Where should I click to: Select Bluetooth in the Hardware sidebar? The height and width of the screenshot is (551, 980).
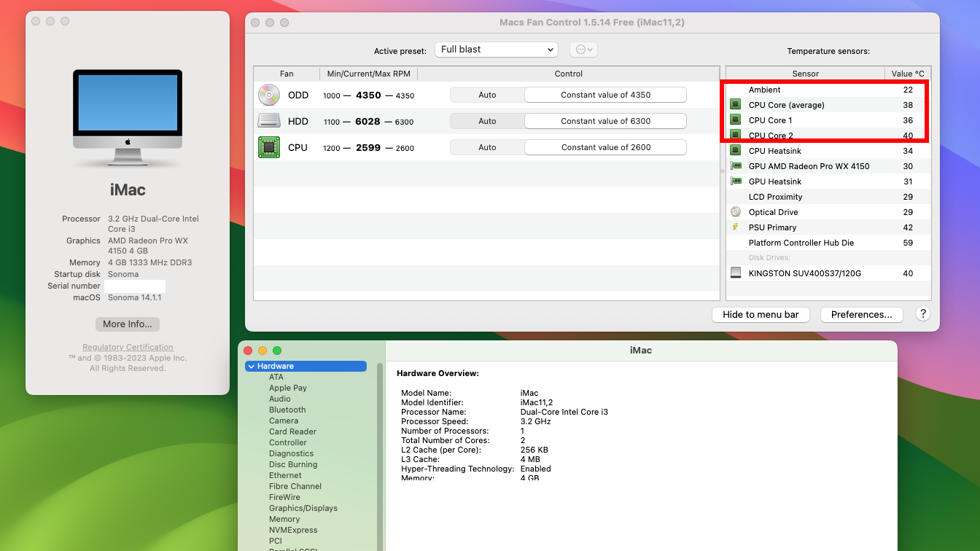point(287,410)
